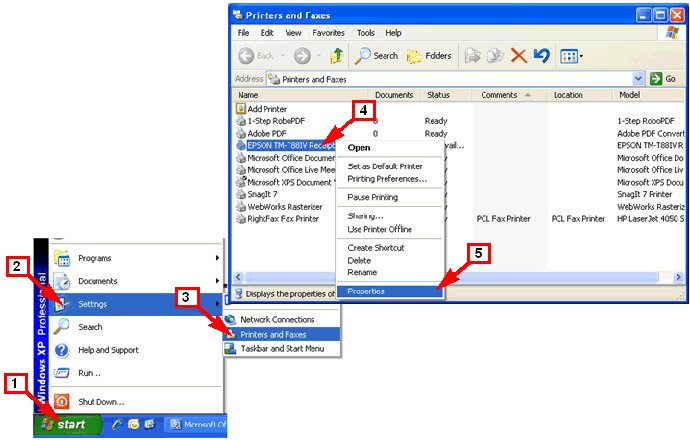Choose Rename in the context menu
690x440 pixels.
point(389,272)
